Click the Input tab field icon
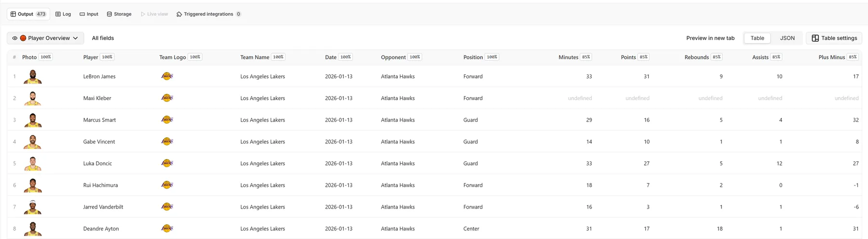The image size is (868, 239). (82, 14)
